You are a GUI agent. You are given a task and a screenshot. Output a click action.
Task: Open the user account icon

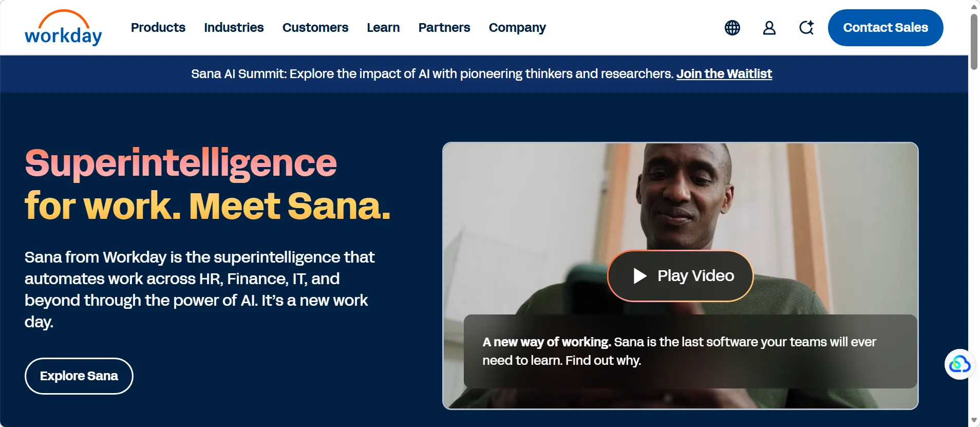(769, 28)
